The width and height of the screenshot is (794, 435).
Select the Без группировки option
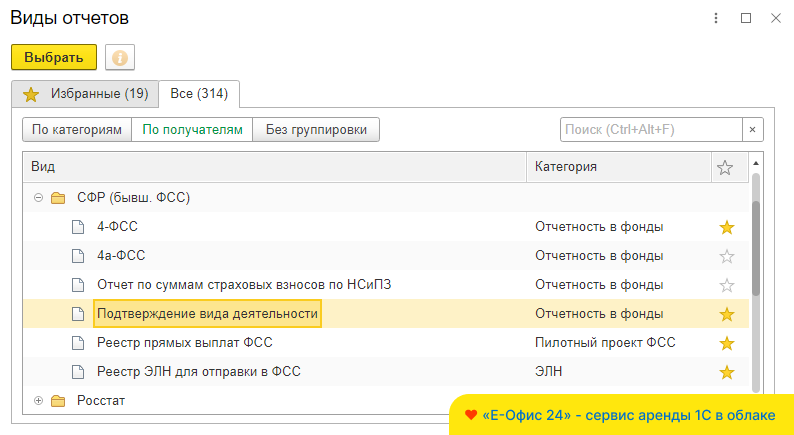tap(316, 129)
